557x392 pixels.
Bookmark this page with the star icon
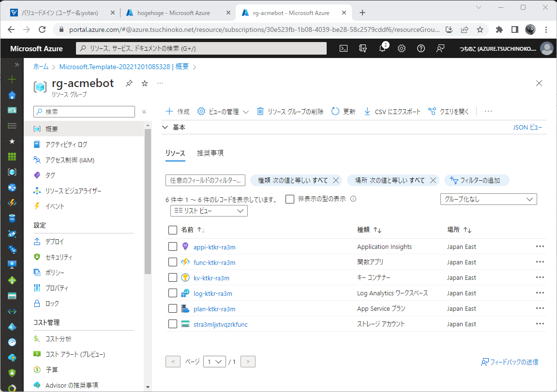pos(480,29)
